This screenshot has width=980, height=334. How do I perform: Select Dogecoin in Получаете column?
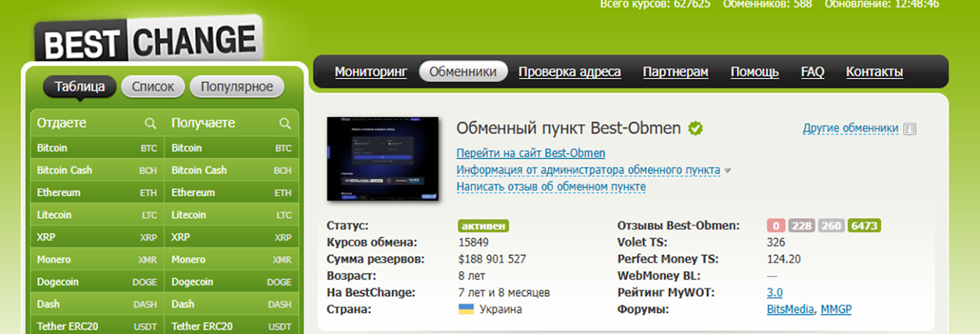click(232, 282)
